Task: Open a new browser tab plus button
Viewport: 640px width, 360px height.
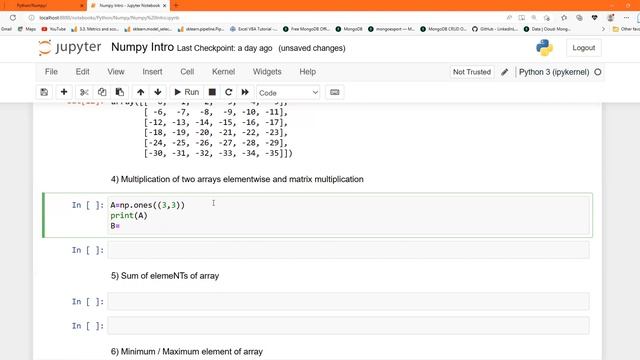Action: pos(176,5)
